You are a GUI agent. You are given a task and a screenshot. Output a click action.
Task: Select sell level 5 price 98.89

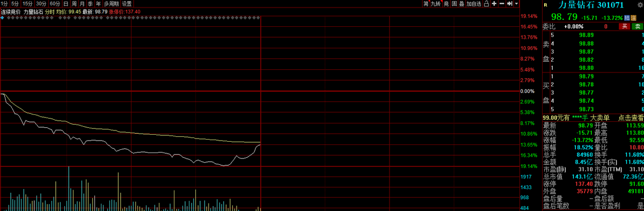click(586, 34)
